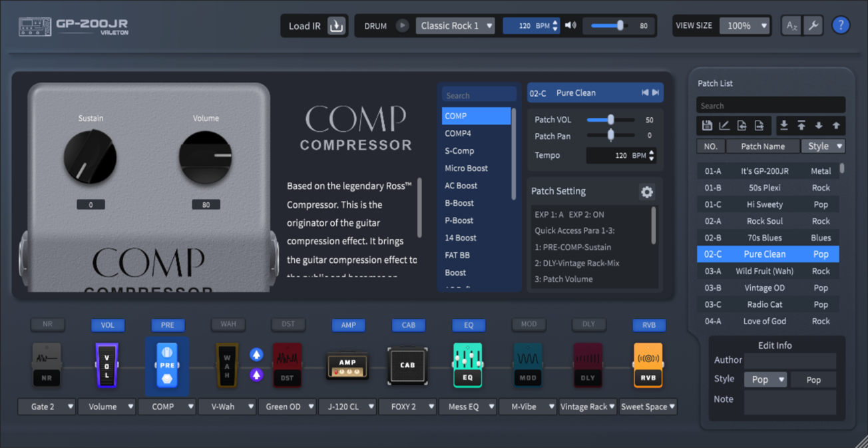Open the Patch Setting gear icon

pos(646,192)
